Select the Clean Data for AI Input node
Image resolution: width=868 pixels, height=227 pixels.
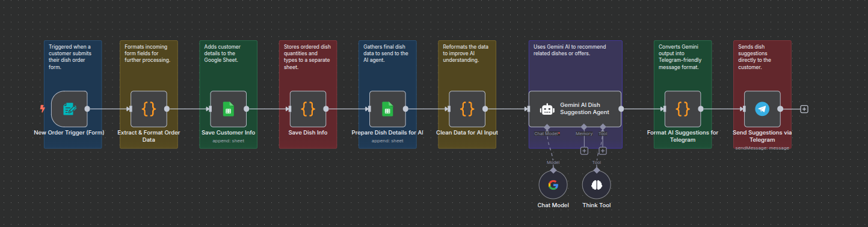(x=467, y=109)
